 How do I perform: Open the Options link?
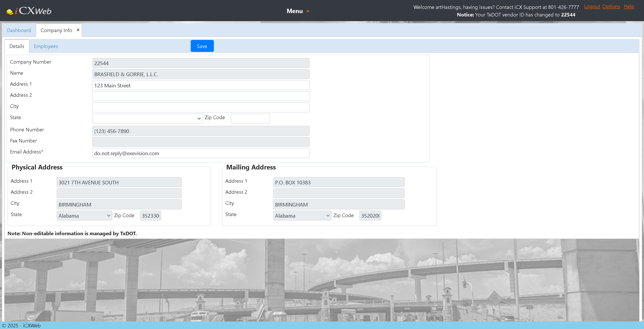pyautogui.click(x=611, y=7)
